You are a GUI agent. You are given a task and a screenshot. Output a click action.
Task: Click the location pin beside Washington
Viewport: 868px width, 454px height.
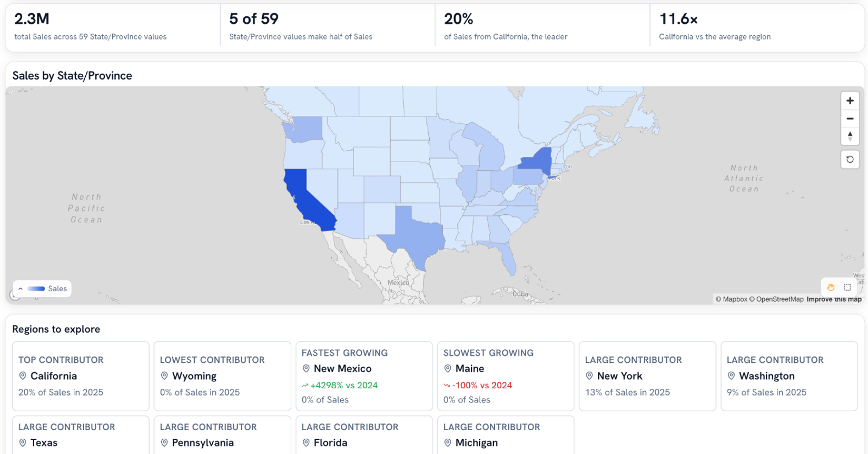point(731,376)
